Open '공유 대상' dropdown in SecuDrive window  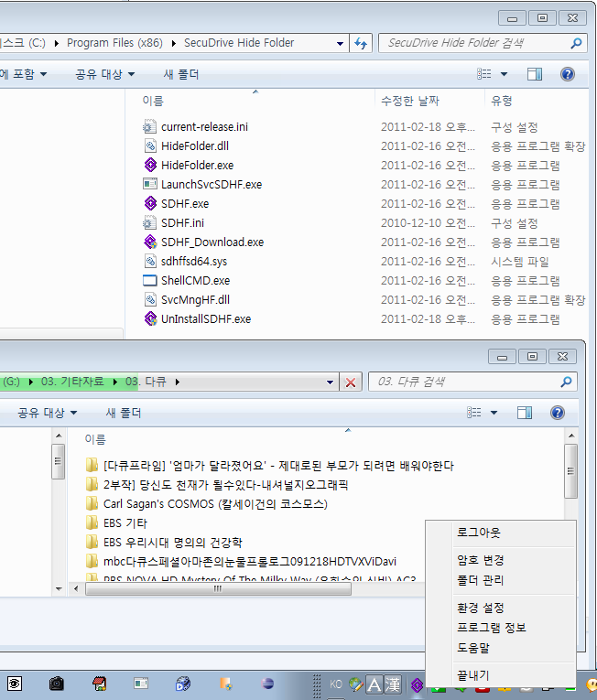105,74
